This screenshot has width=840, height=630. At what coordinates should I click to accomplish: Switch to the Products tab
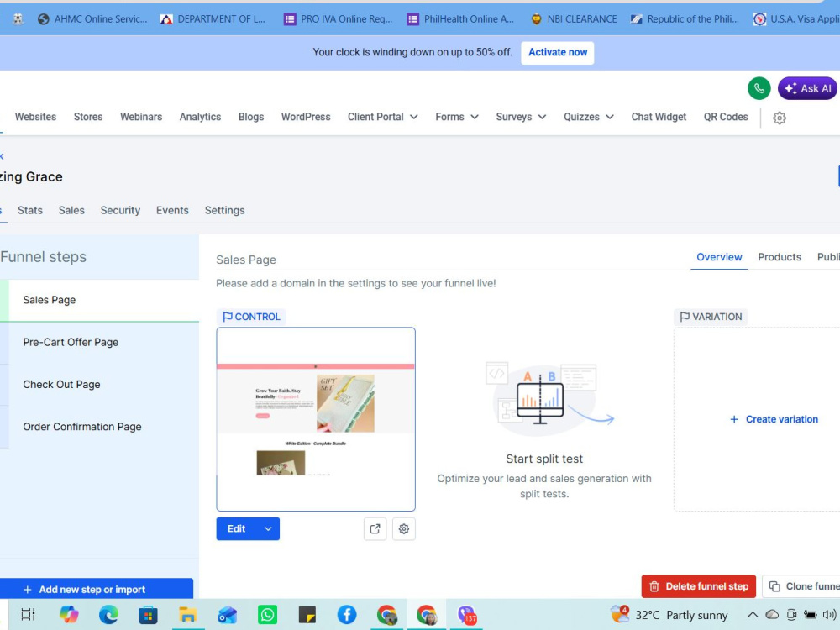[x=780, y=257]
